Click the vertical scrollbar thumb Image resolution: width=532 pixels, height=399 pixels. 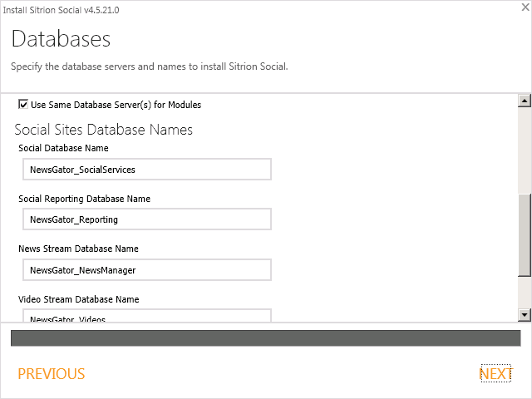[524, 235]
